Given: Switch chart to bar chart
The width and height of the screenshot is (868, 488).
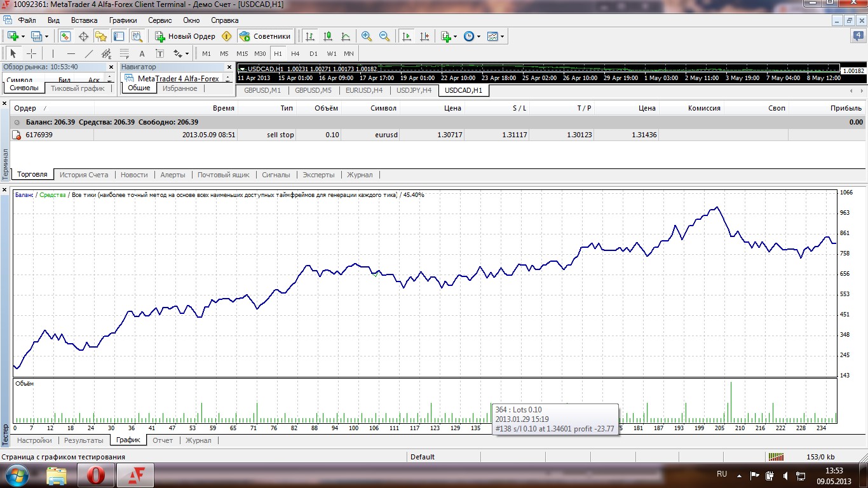Looking at the screenshot, I should point(309,36).
